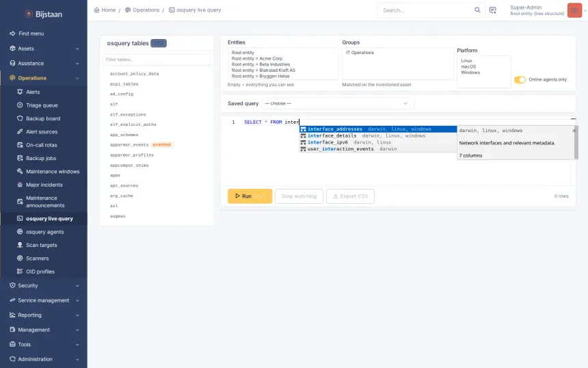Click the Alerts icon in sidebar
Screen dimensions: 588x368
click(20, 92)
